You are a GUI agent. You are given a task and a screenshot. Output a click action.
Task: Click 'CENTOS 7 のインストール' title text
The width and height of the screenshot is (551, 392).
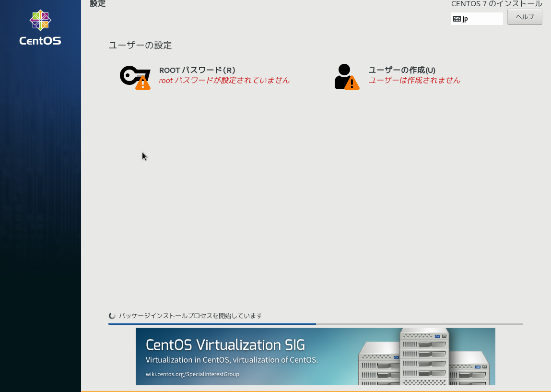pyautogui.click(x=496, y=4)
